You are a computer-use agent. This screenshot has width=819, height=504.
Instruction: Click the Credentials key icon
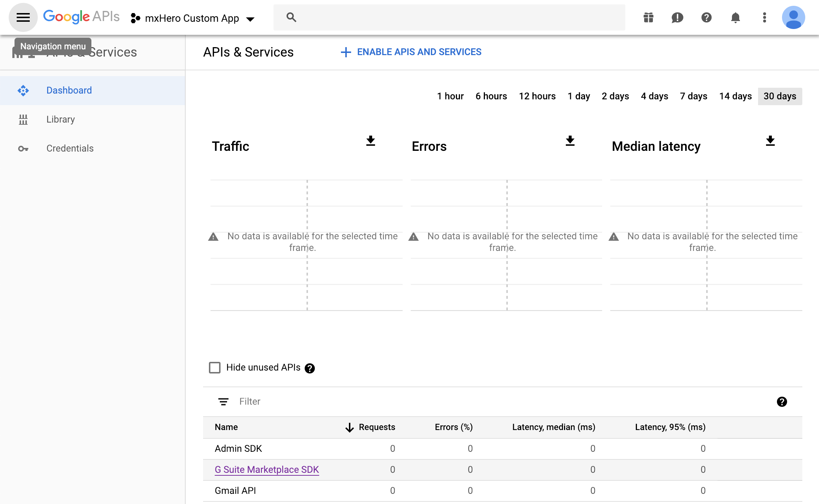[x=23, y=149]
